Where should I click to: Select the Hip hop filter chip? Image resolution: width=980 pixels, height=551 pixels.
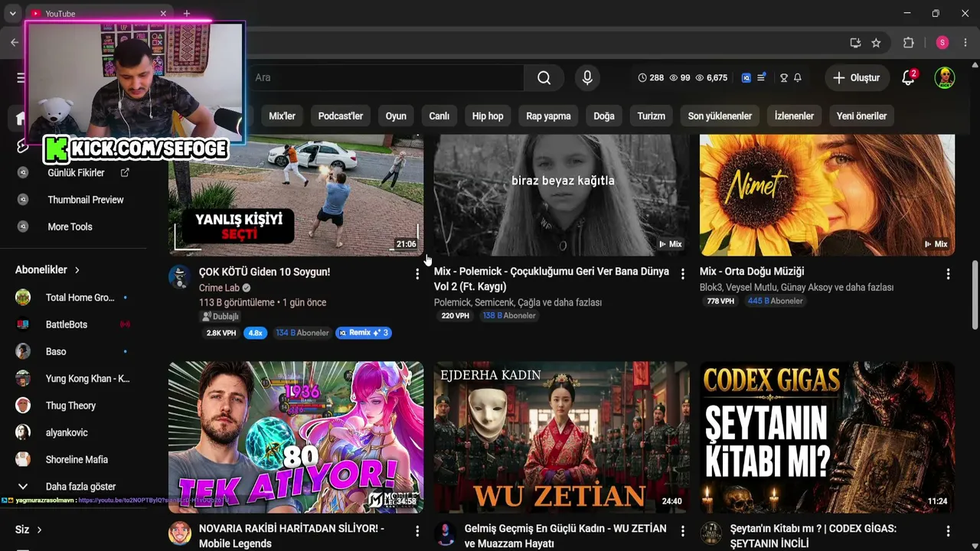488,116
